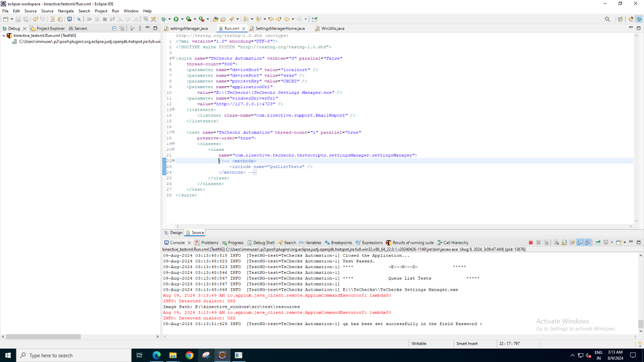Click the console vertical scrollbar thumb
This screenshot has width=644, height=362.
tap(641, 324)
